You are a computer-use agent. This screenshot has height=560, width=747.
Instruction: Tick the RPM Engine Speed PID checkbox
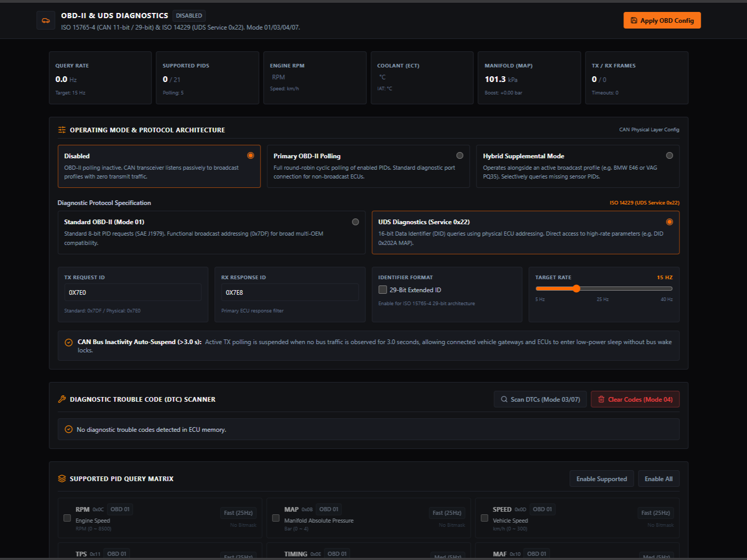(67, 518)
